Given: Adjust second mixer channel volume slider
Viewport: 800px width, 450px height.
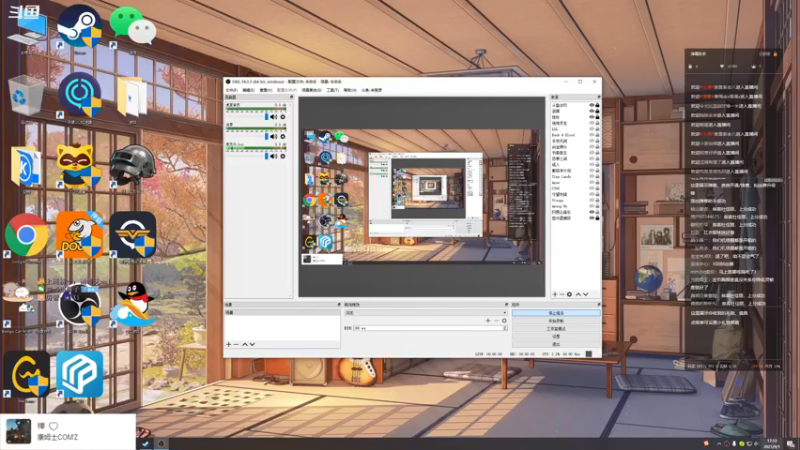Looking at the screenshot, I should (266, 136).
